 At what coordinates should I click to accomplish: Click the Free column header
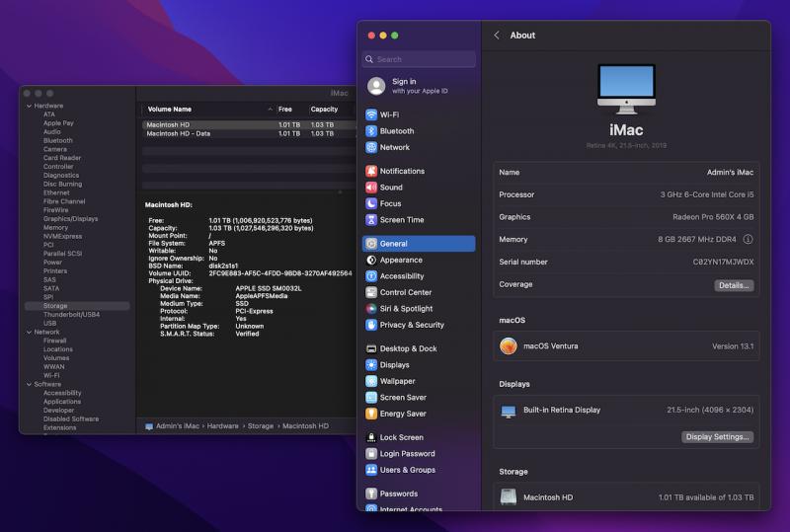coord(285,110)
